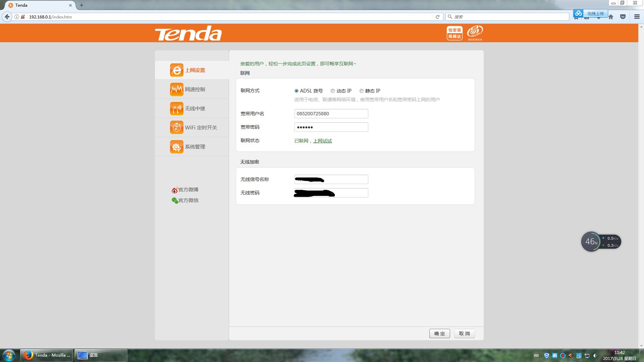Open WiFi 定时开关 timer icon
Viewport: 644px width, 362px height.
point(176,128)
